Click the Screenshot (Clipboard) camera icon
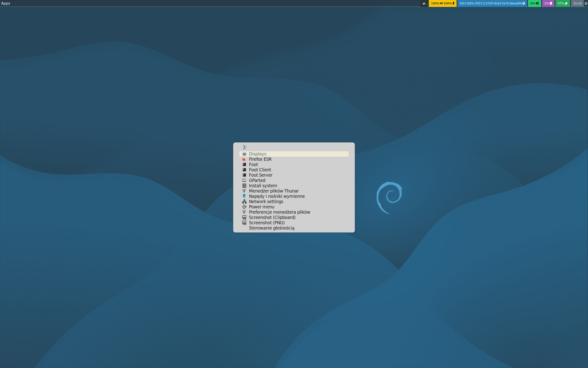 tap(244, 217)
